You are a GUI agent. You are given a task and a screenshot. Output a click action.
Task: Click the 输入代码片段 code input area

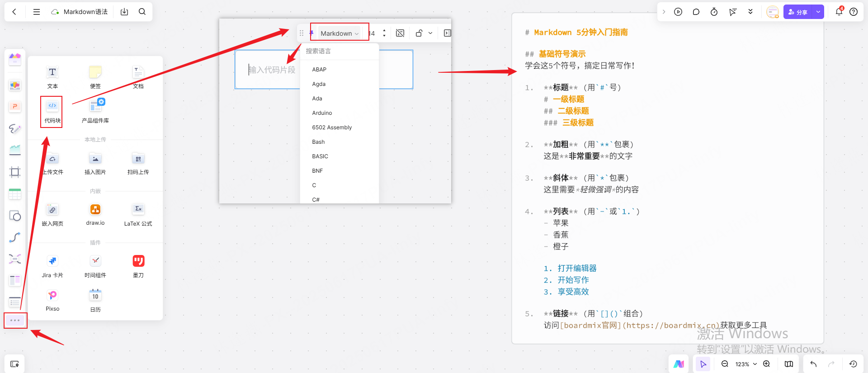pyautogui.click(x=272, y=70)
